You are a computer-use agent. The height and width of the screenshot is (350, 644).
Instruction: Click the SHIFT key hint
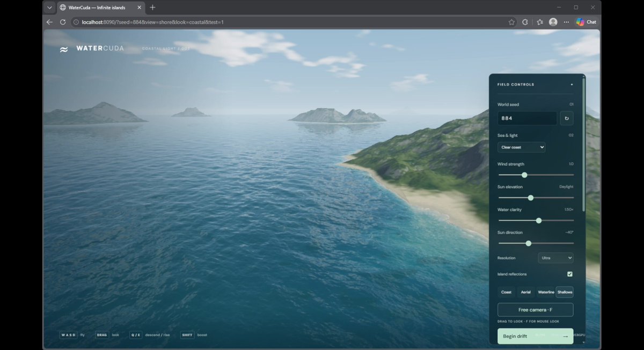187,335
